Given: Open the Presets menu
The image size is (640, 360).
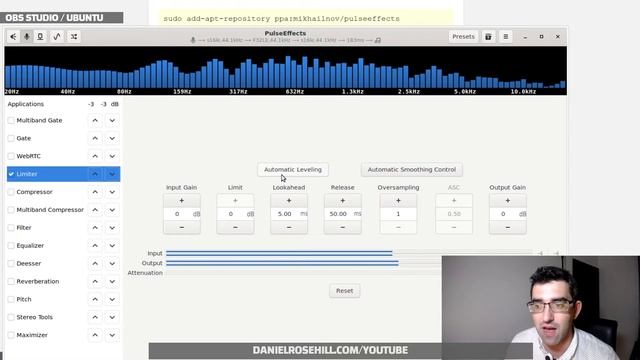Looking at the screenshot, I should pyautogui.click(x=463, y=37).
